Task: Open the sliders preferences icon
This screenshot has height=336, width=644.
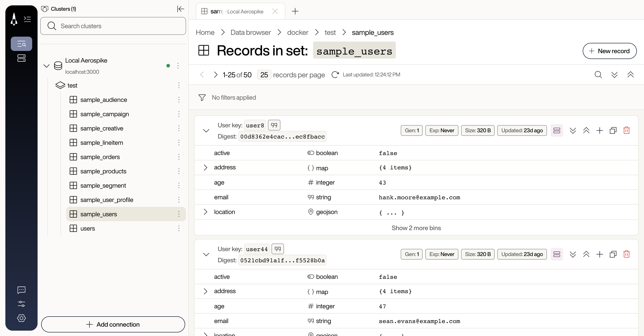Action: tap(21, 304)
